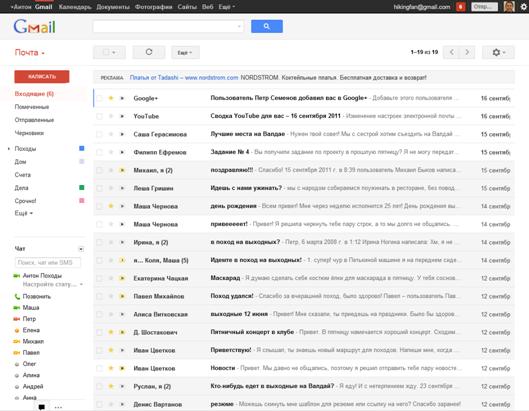
Task: Click the blue search magnifier button
Action: [267, 26]
